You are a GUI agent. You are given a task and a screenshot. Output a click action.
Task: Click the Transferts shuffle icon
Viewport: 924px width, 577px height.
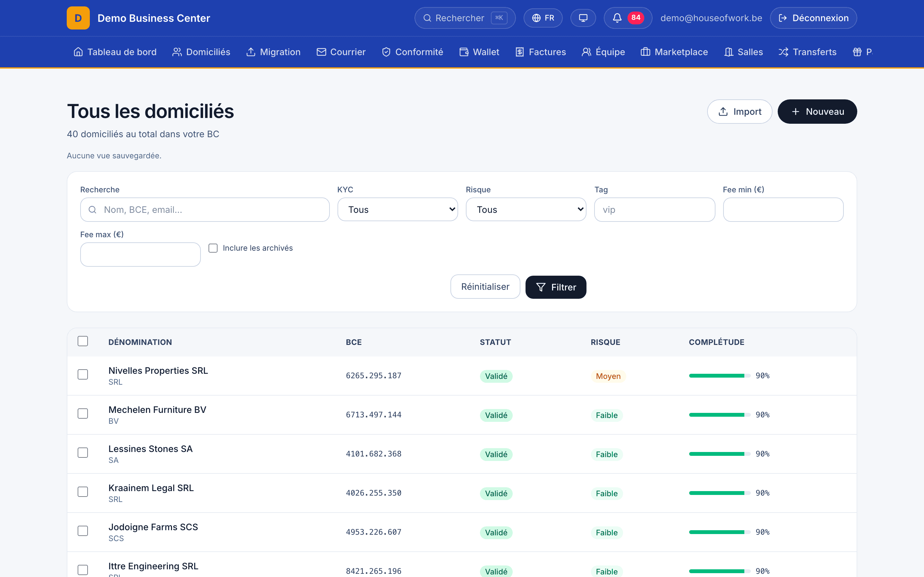pos(783,52)
